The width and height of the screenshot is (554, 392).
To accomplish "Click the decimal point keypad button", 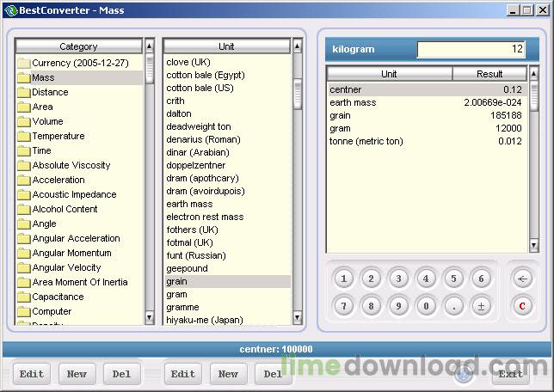I will click(453, 306).
